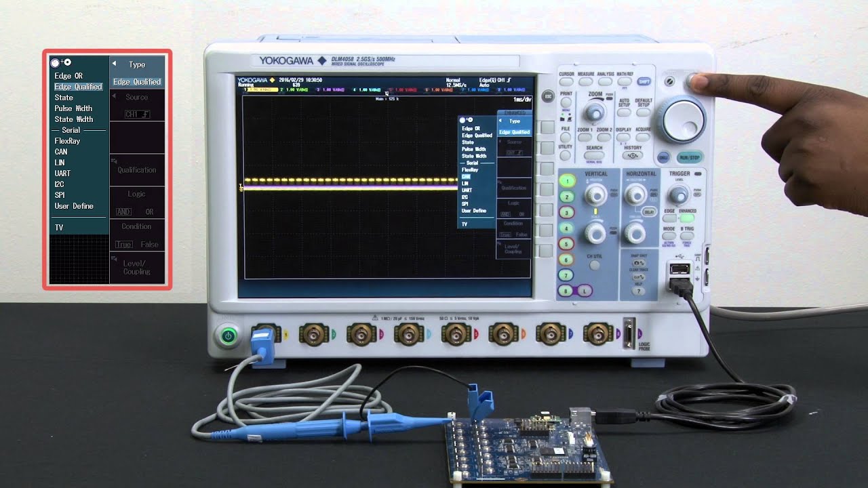The height and width of the screenshot is (488, 868).
Task: Tap the CLEAR TRACE button
Action: pos(638,277)
